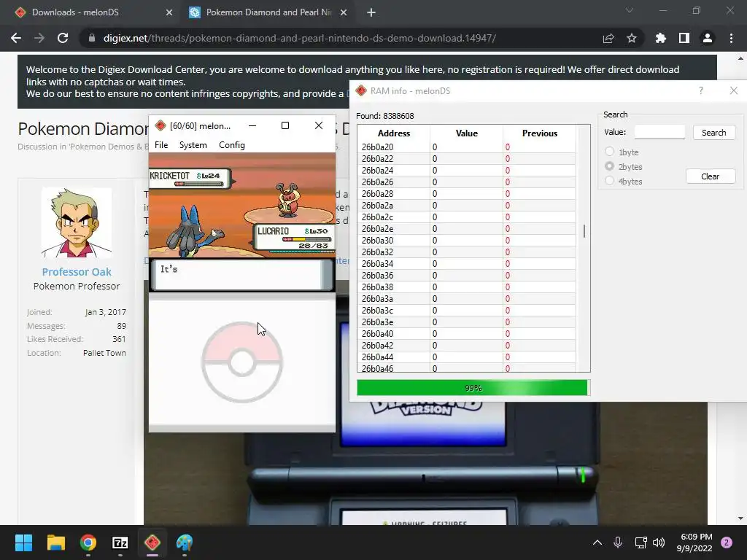Select address row 26b0a44
Image resolution: width=747 pixels, height=560 pixels.
(x=393, y=357)
